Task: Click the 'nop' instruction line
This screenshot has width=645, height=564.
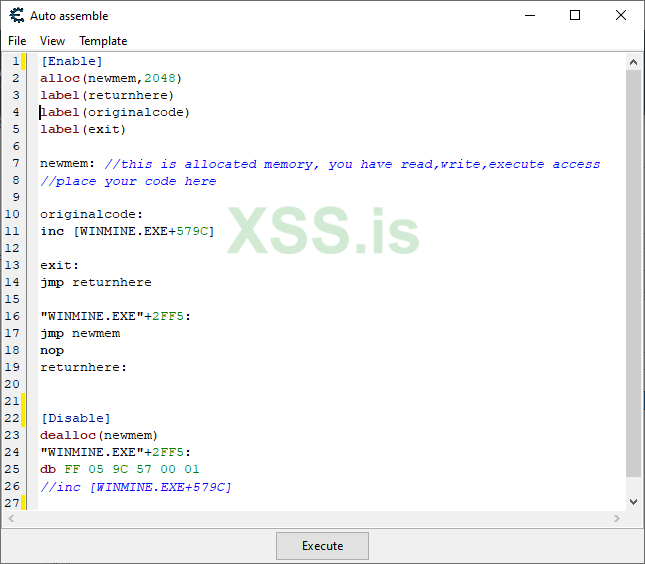Action: [52, 350]
